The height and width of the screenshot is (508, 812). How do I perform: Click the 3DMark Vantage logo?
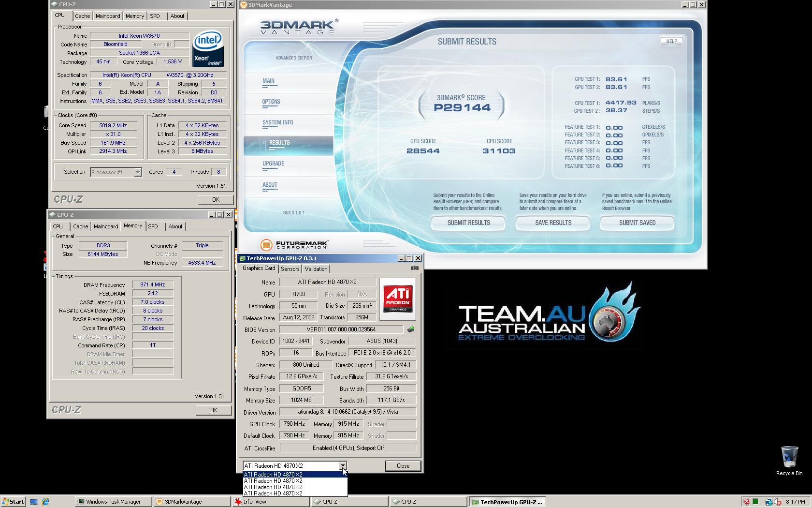(299, 27)
